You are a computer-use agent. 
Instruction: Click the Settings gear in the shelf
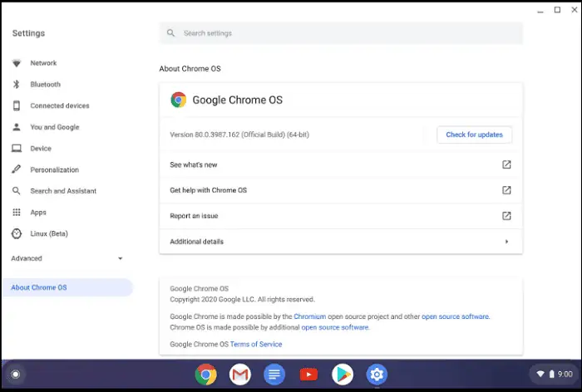[377, 375]
